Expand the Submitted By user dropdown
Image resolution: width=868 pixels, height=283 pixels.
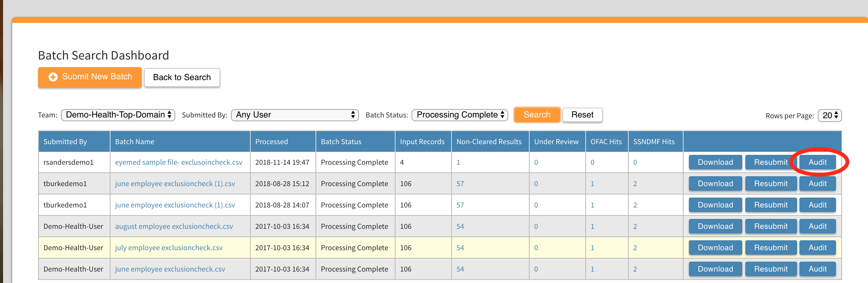[295, 115]
